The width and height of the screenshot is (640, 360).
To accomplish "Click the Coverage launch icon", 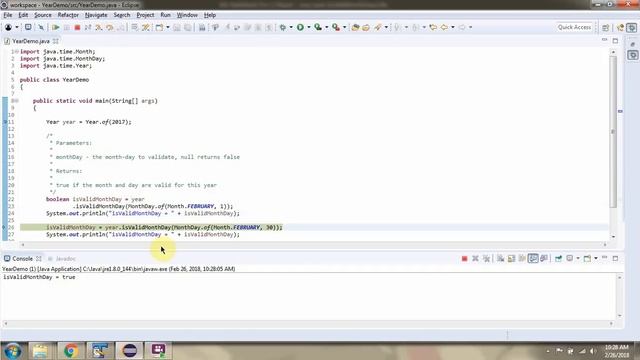I will tap(318, 27).
